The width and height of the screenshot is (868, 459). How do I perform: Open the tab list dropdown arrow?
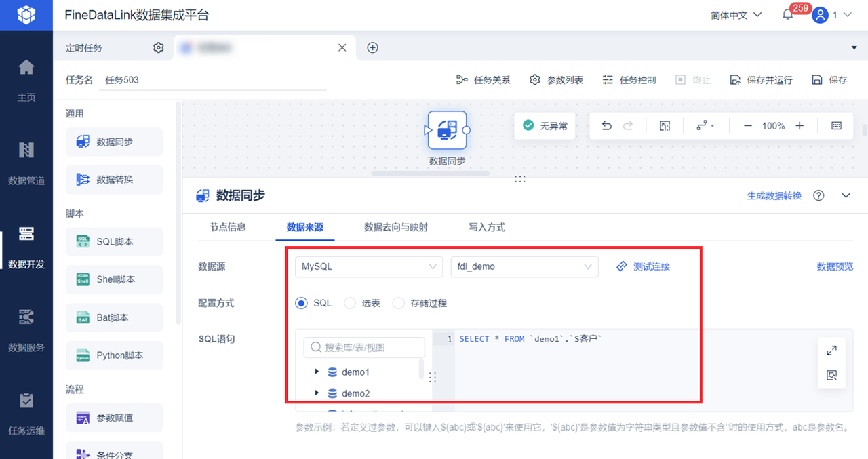point(854,47)
